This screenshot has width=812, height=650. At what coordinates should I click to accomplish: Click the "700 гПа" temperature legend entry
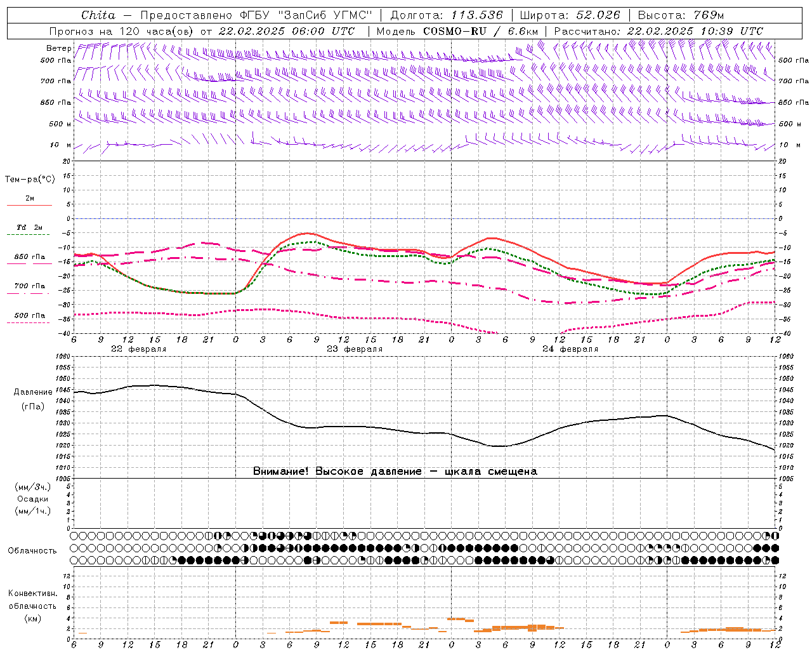pyautogui.click(x=30, y=286)
